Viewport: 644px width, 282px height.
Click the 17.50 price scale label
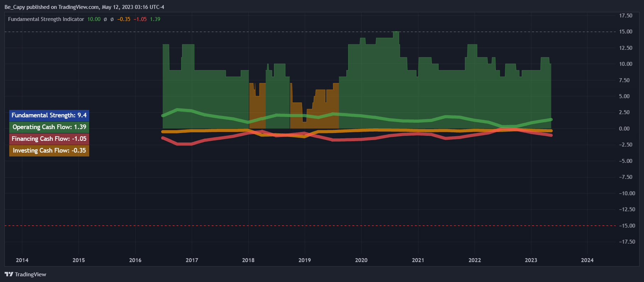tap(626, 16)
